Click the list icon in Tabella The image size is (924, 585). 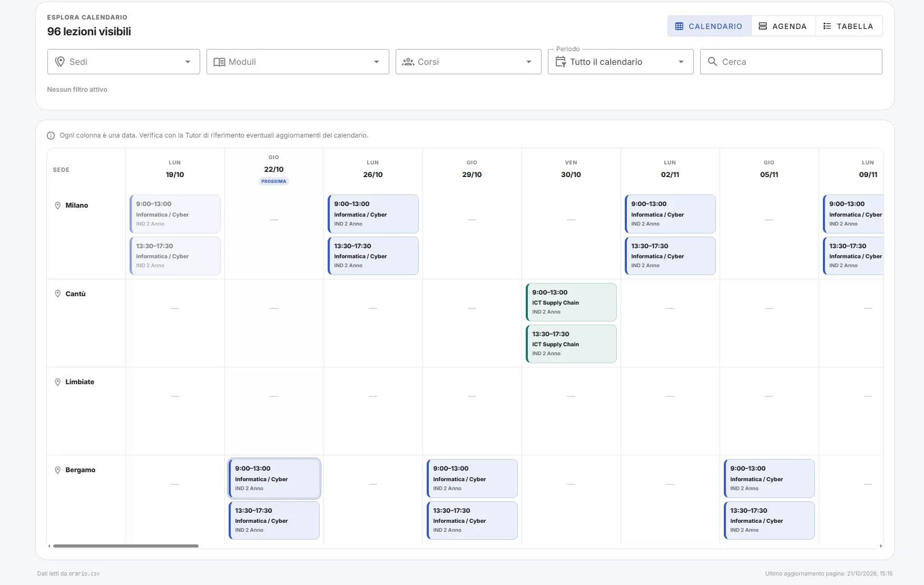point(827,26)
